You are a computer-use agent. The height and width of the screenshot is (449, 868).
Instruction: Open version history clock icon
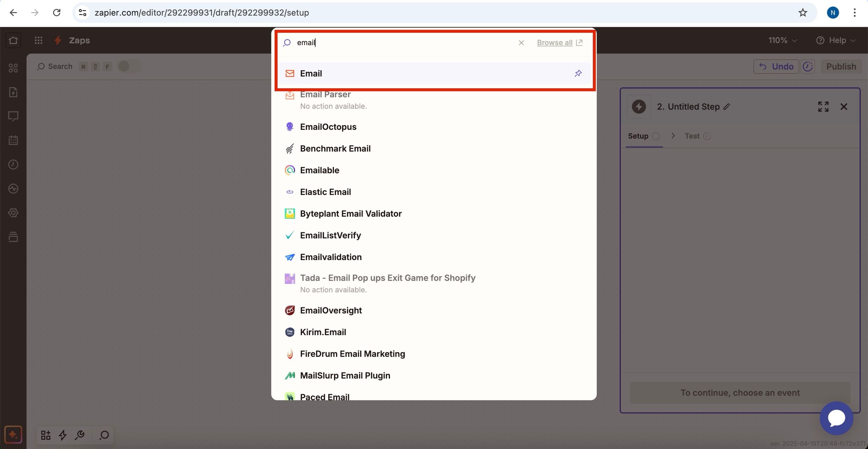pos(808,66)
